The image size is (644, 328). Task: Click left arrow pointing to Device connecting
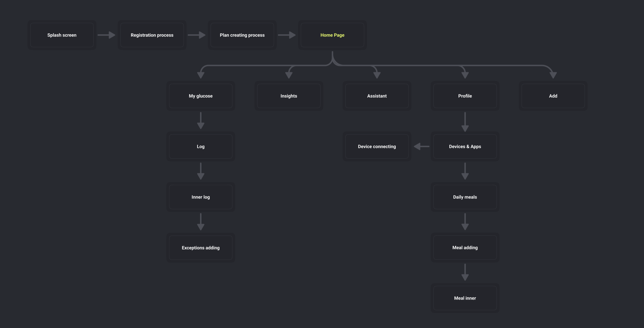tap(421, 146)
